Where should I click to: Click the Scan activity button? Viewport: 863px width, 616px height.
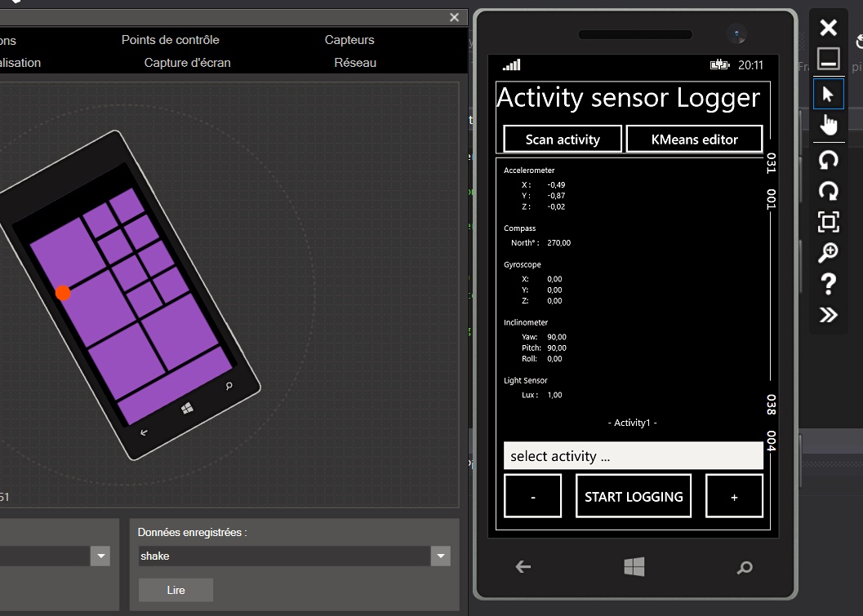coord(563,140)
